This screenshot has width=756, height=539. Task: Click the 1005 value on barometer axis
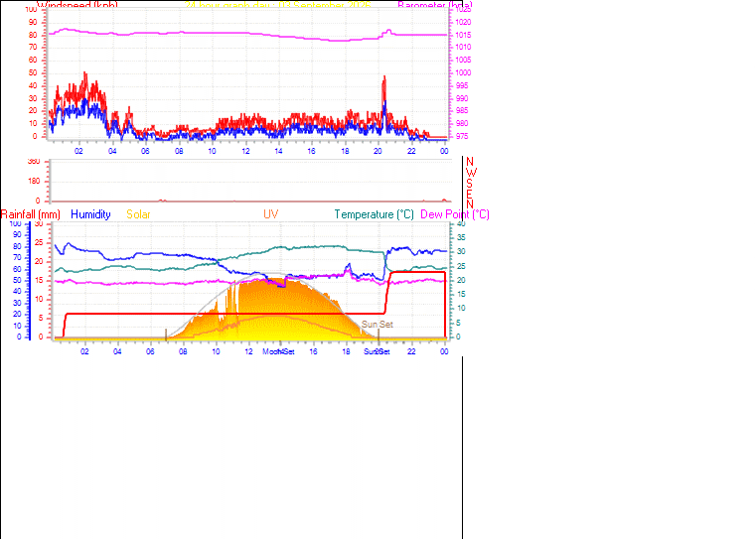(463, 60)
